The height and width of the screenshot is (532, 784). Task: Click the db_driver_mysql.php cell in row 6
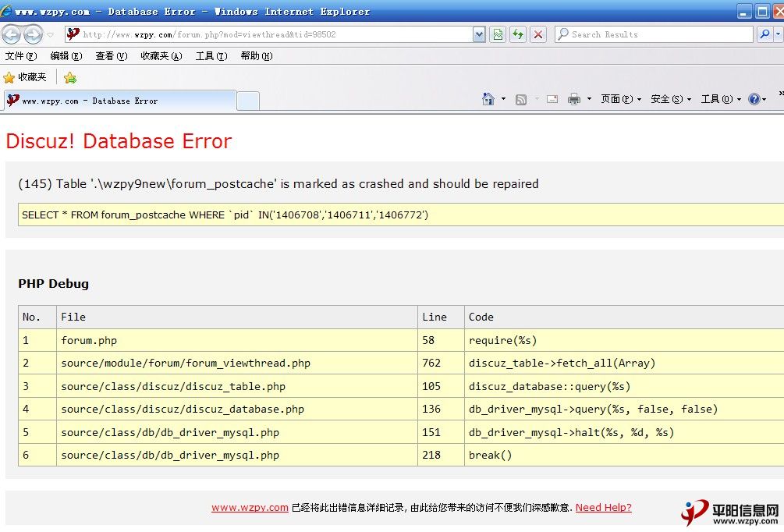coord(236,455)
